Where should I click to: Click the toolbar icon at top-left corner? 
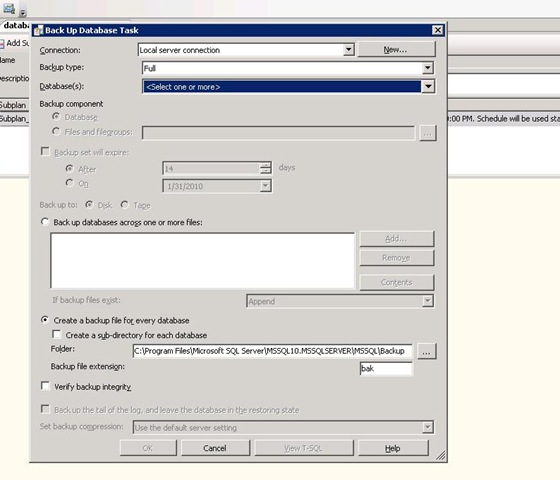click(x=8, y=8)
